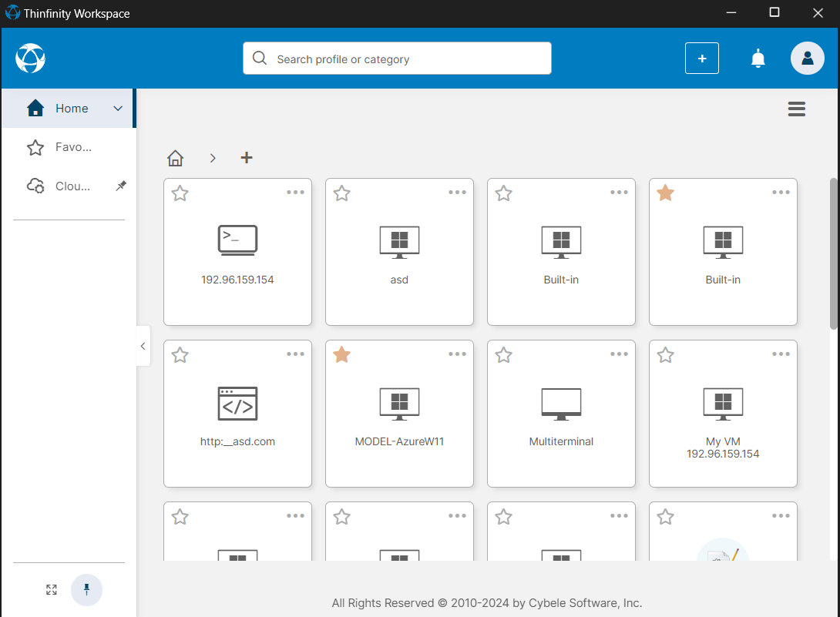Click the 'My VM 192.96.159.154' label text
The image size is (840, 617).
point(723,448)
